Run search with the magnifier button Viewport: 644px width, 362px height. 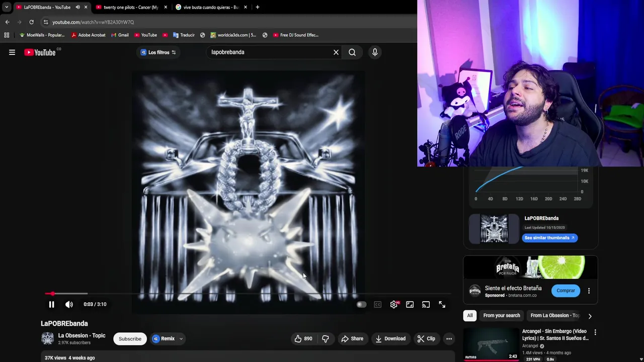coord(352,52)
